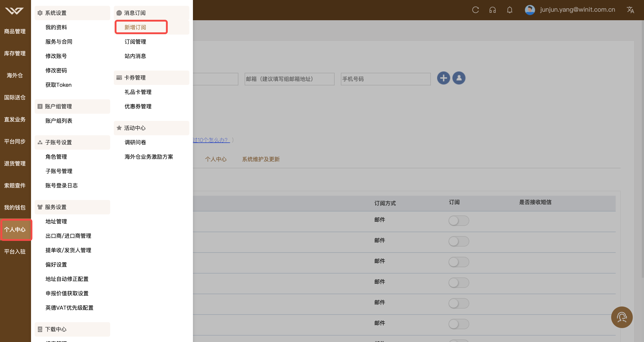Screen dimensions: 644x342
Task: Open 账户组列表 page
Action: pos(59,121)
